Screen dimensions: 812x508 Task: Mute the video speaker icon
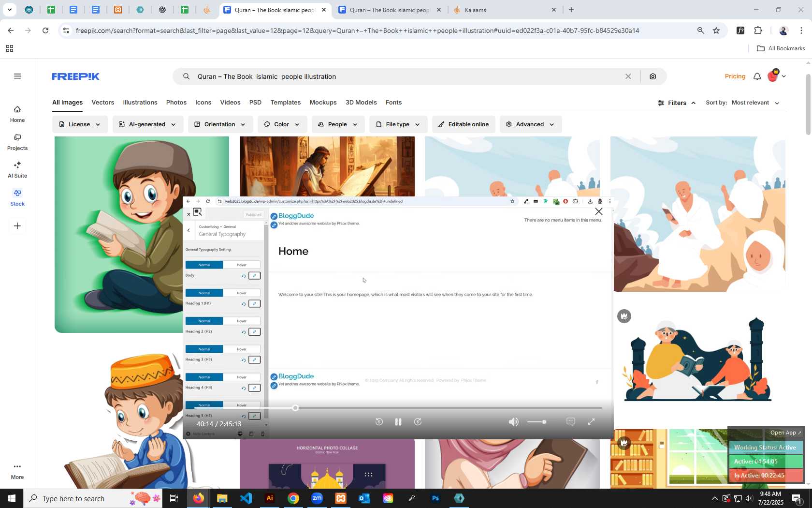click(513, 422)
